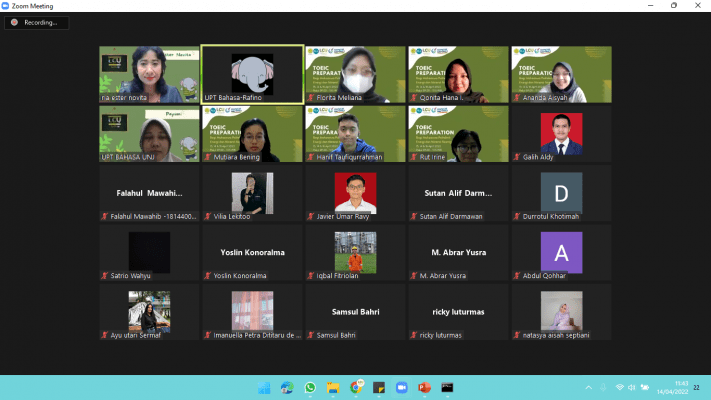Screen dimensions: 711x400
Task: Open Microsoft Edge from the taskbar
Action: click(x=286, y=387)
